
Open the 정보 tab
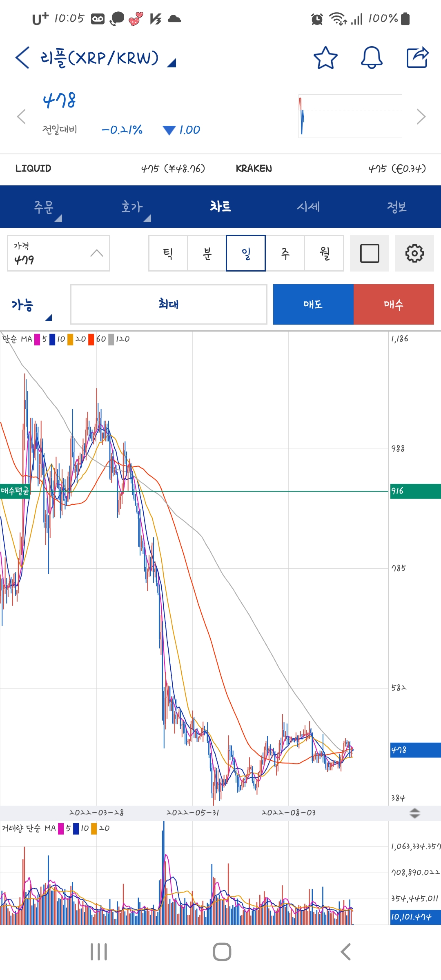click(x=397, y=207)
